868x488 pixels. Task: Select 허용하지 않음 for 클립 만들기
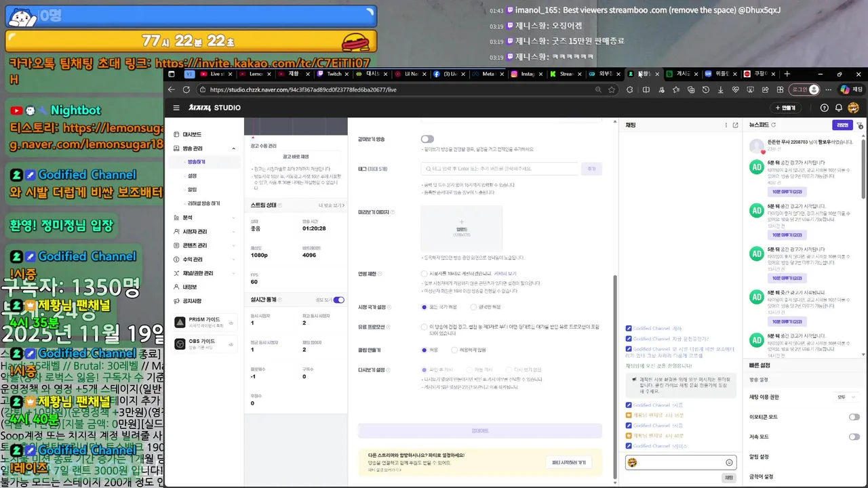(454, 350)
